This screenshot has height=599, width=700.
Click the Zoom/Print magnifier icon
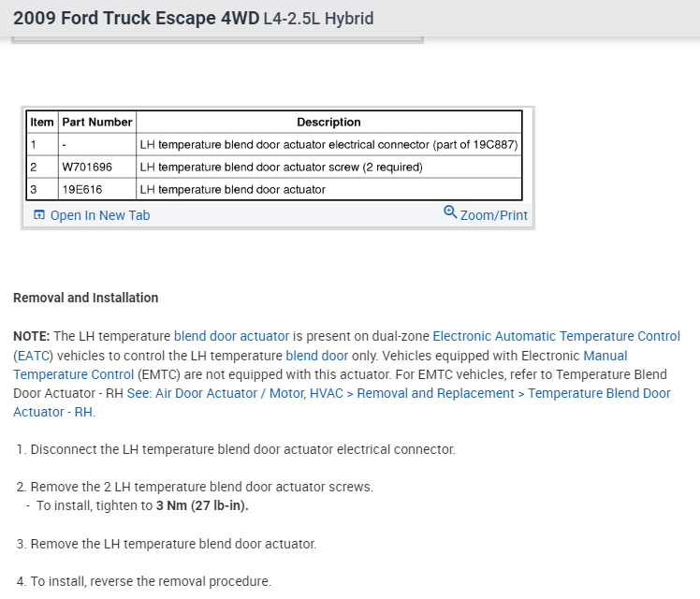coord(450,212)
